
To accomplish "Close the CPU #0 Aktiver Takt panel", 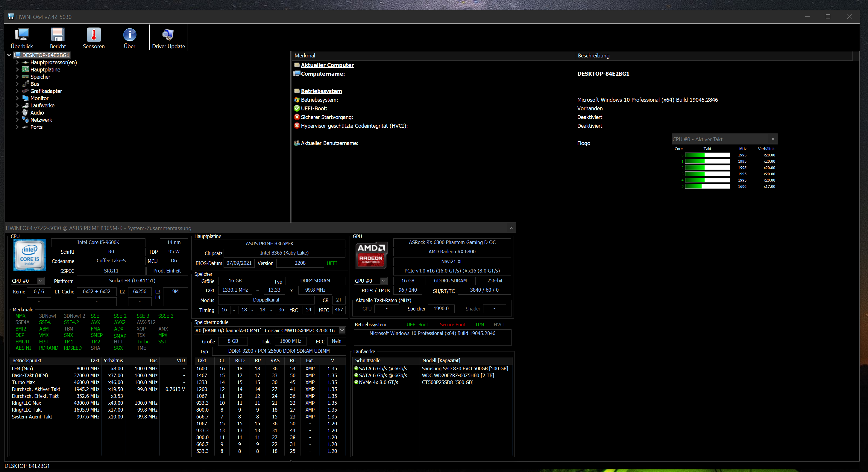I will [x=773, y=139].
